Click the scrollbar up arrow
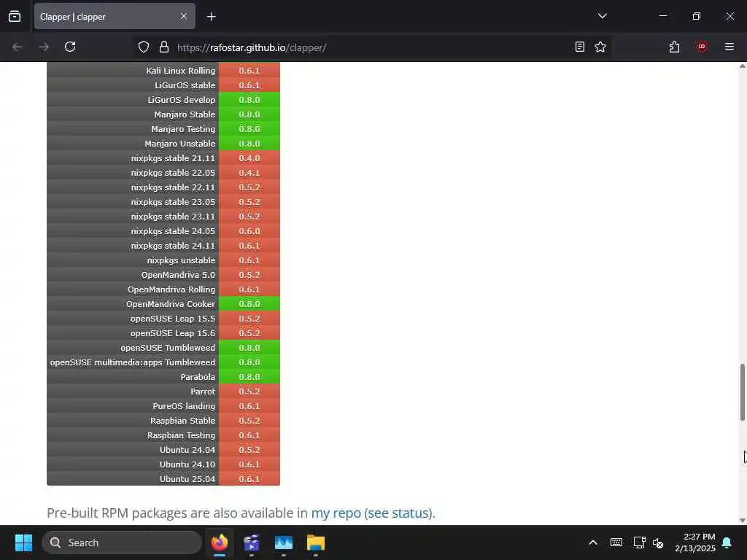Screen dimensions: 747x560 742,66
